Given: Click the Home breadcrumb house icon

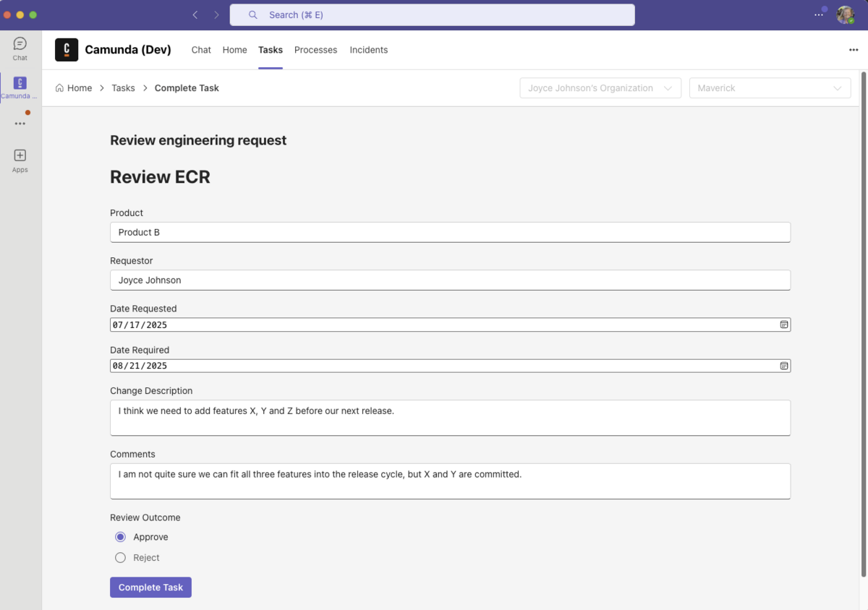Looking at the screenshot, I should (x=60, y=87).
